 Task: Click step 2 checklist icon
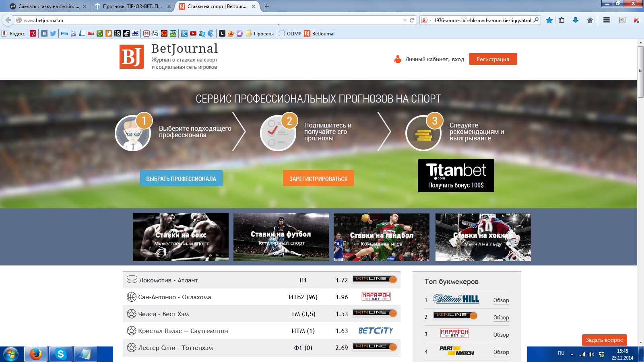[x=278, y=133]
